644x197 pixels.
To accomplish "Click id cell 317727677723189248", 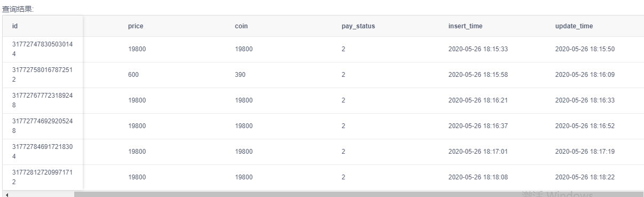I will coord(43,100).
